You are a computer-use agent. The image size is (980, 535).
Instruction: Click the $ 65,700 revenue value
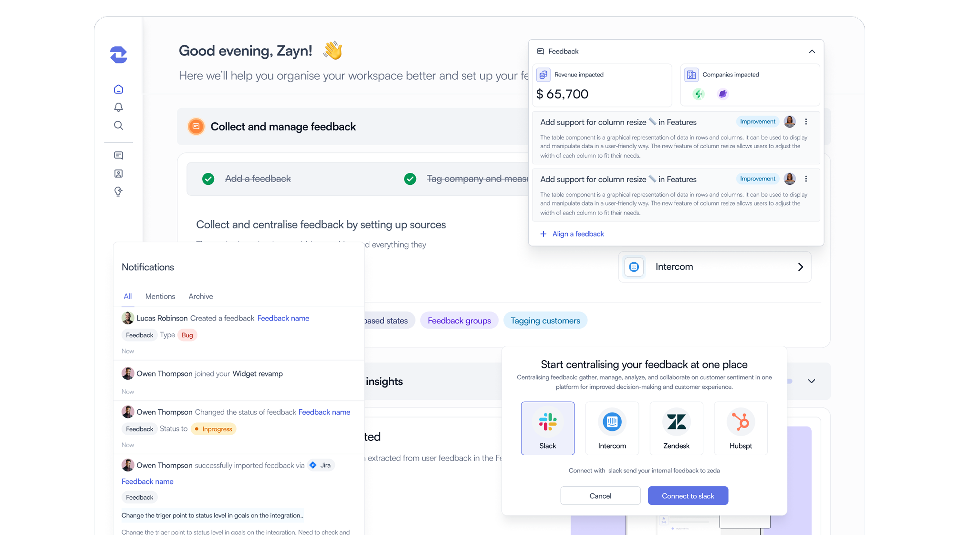(562, 94)
